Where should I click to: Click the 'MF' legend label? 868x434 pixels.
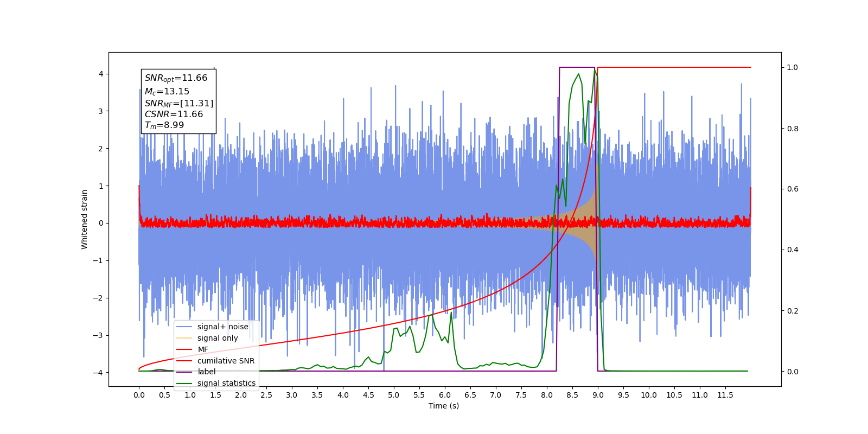click(203, 349)
